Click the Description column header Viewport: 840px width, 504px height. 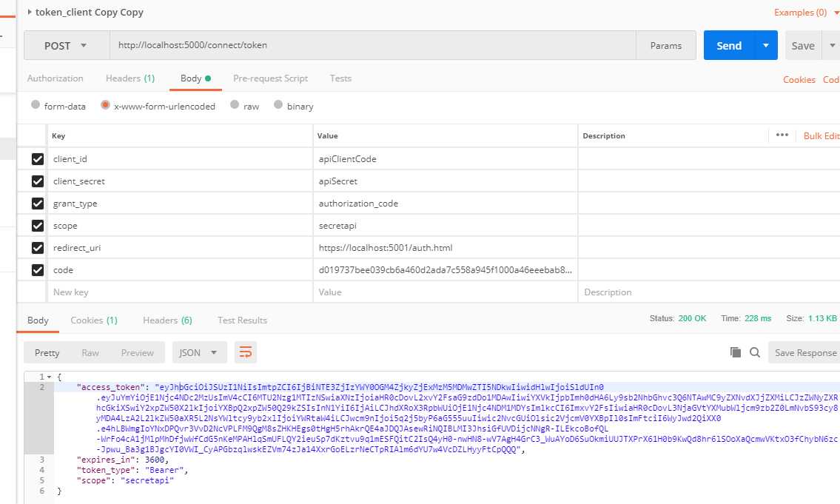(604, 135)
